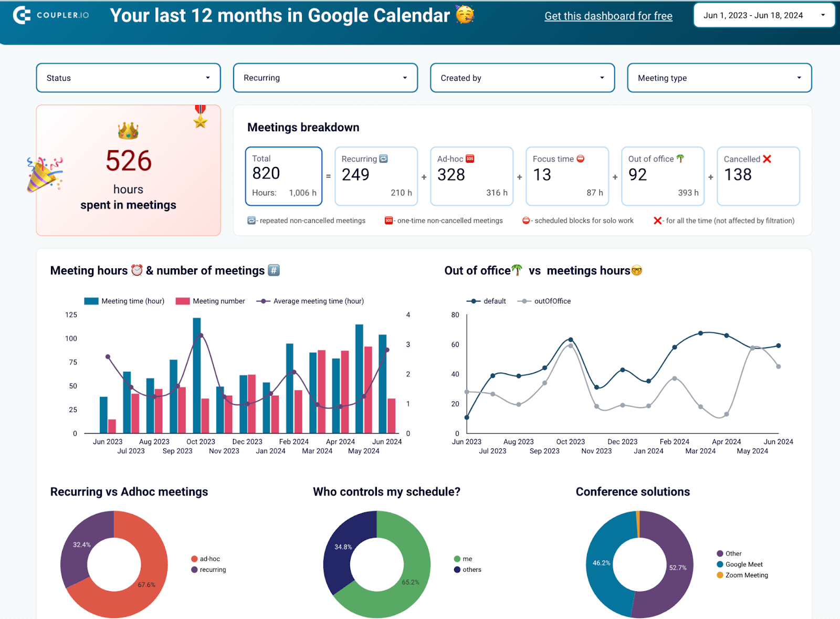Screen dimensions: 840x619
Task: Open the date range picker Jun 1, 2023 - Jun 18, 2024
Action: 764,15
